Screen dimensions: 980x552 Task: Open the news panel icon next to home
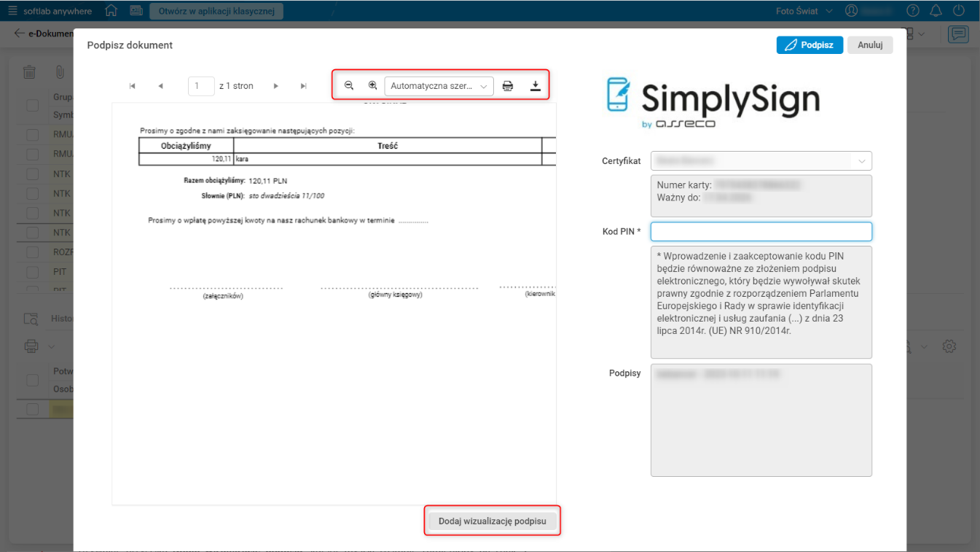pyautogui.click(x=136, y=11)
